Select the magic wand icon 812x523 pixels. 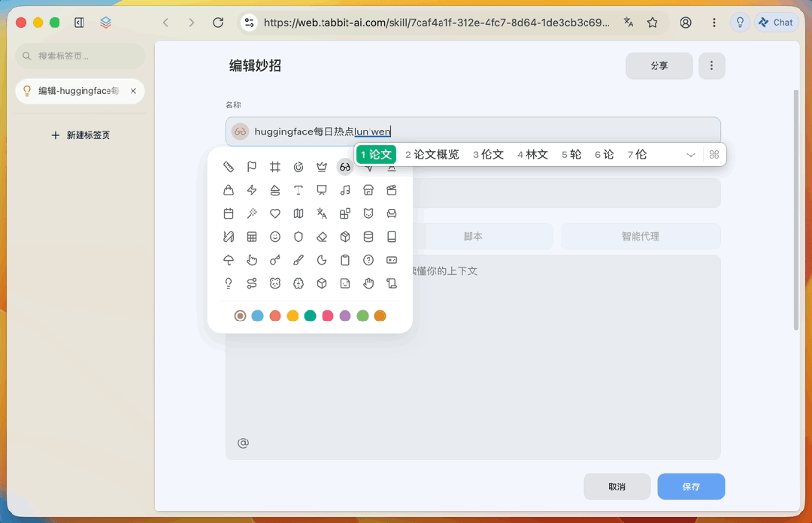pyautogui.click(x=252, y=213)
